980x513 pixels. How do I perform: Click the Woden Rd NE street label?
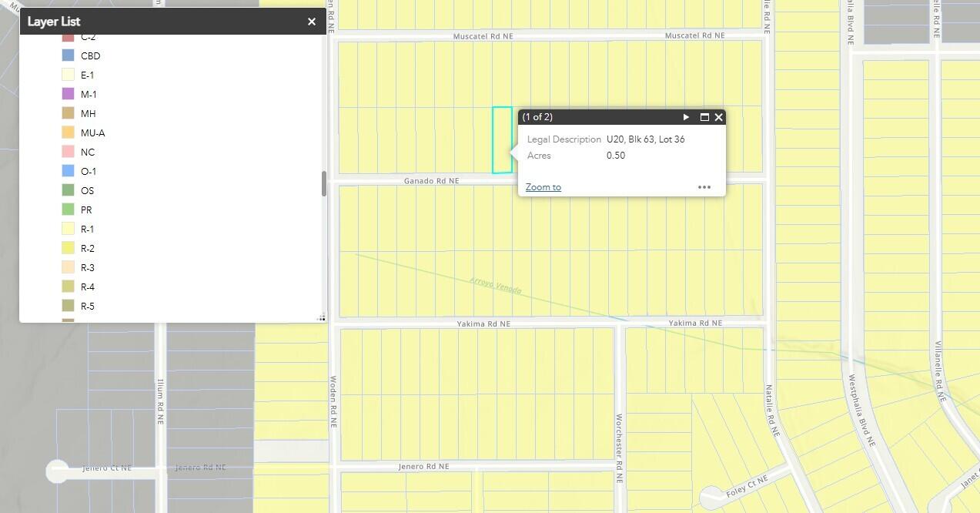click(333, 401)
